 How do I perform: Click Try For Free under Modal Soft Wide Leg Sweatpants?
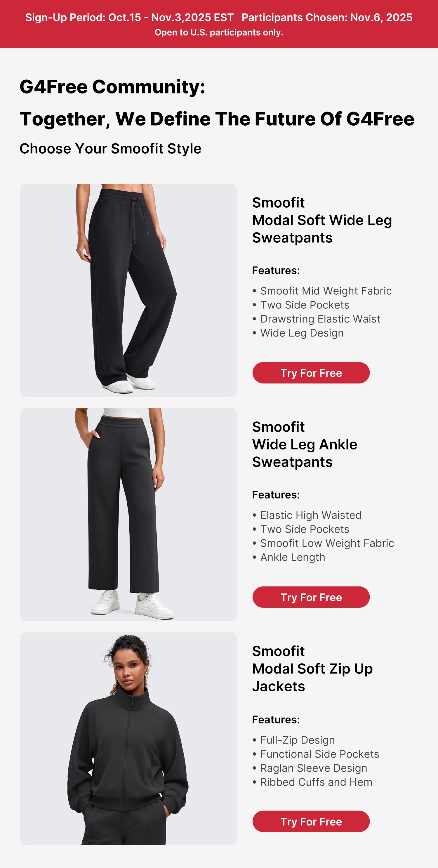311,373
